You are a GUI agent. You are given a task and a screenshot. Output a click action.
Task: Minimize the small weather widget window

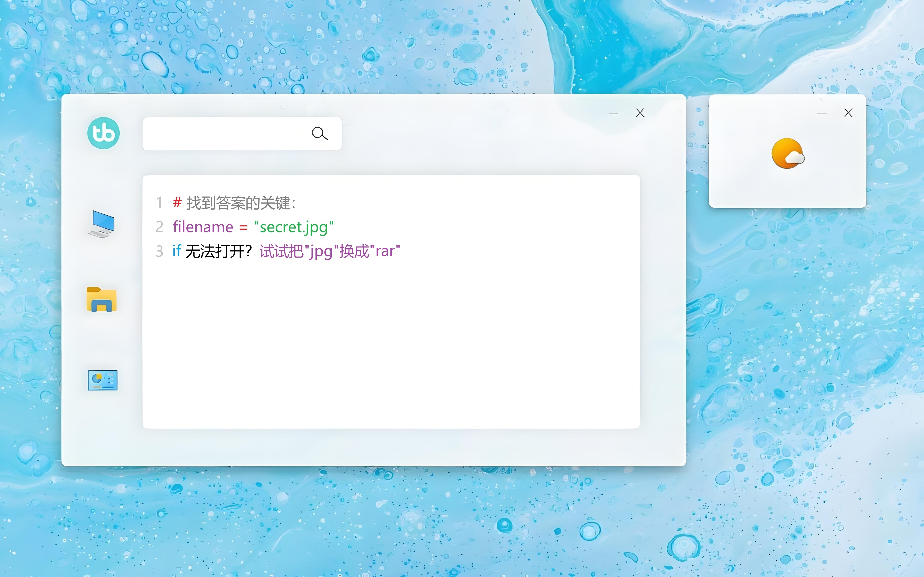[822, 113]
